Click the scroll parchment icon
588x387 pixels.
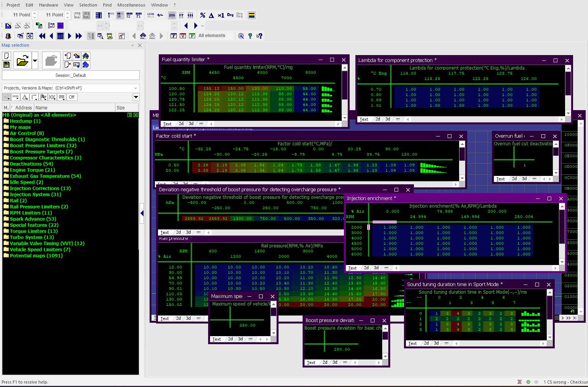tap(110, 36)
